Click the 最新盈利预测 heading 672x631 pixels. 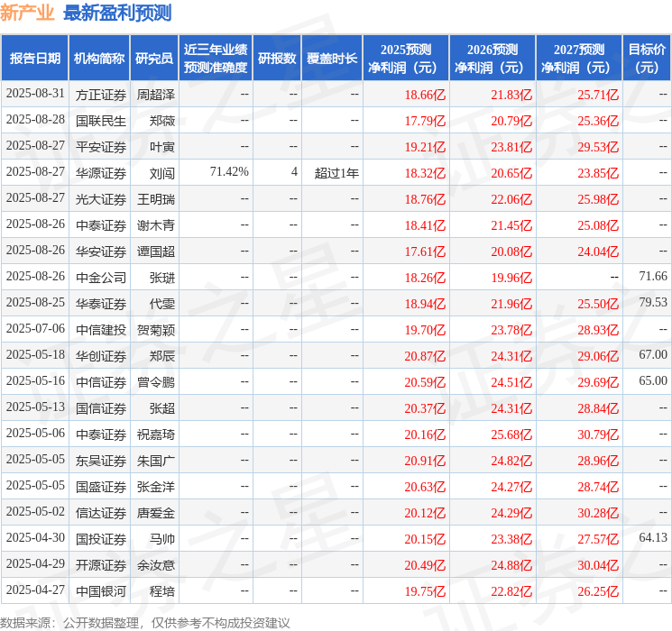(117, 13)
